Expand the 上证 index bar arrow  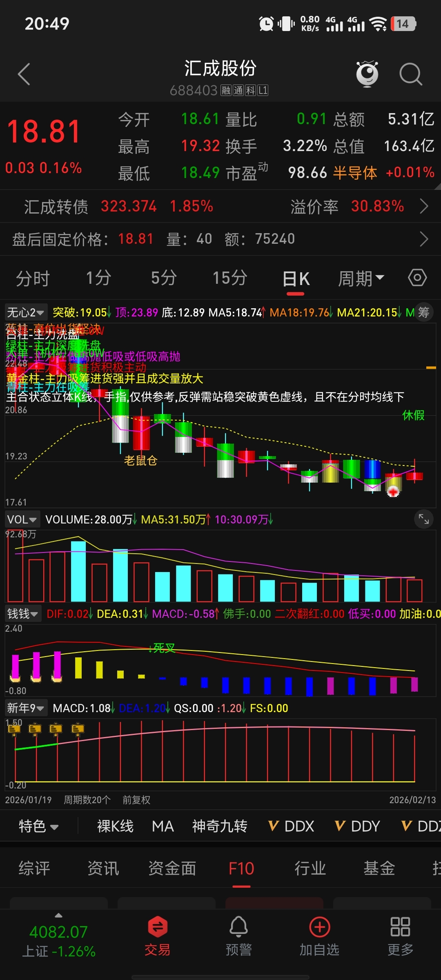tap(58, 915)
